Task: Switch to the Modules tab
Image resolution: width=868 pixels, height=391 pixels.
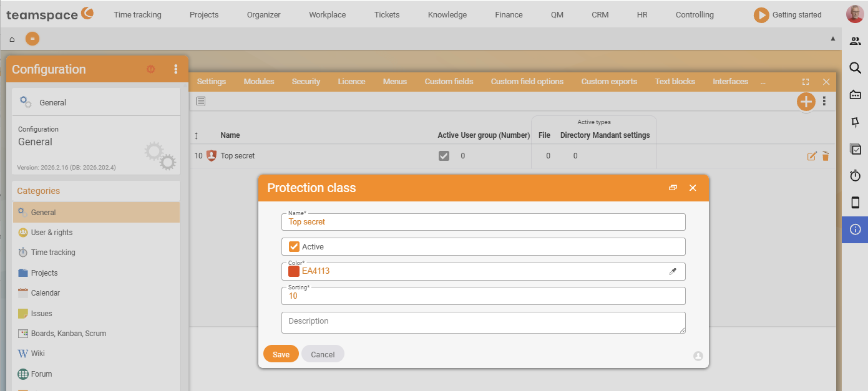Action: pos(259,82)
